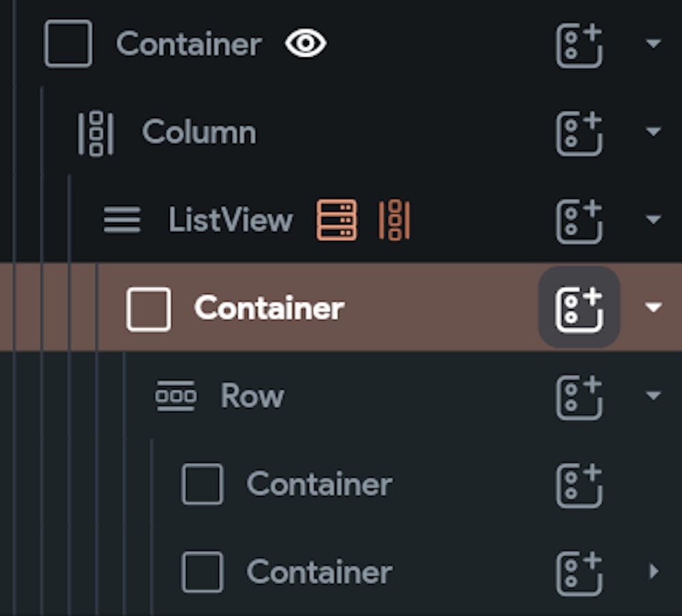The image size is (682, 616).
Task: Select the Row tree item
Action: [252, 395]
